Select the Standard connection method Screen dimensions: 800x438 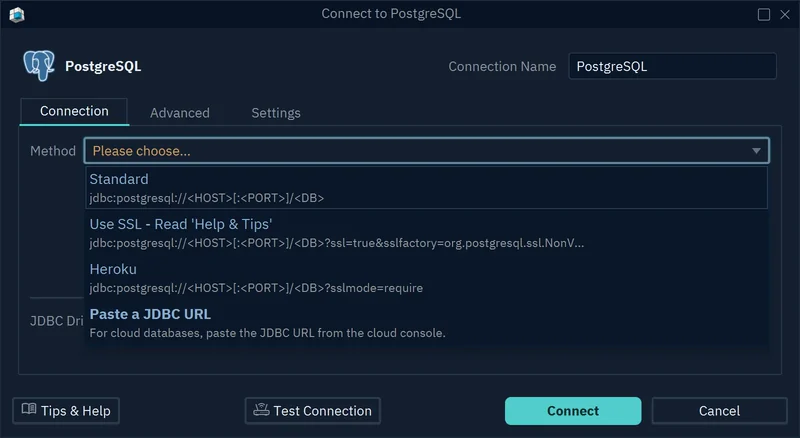pos(427,187)
